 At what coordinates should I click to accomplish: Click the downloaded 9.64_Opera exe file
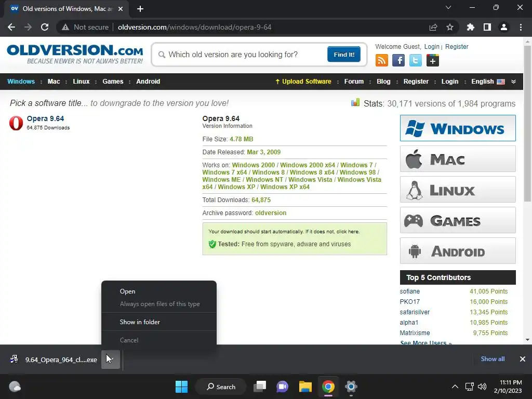tap(54, 360)
